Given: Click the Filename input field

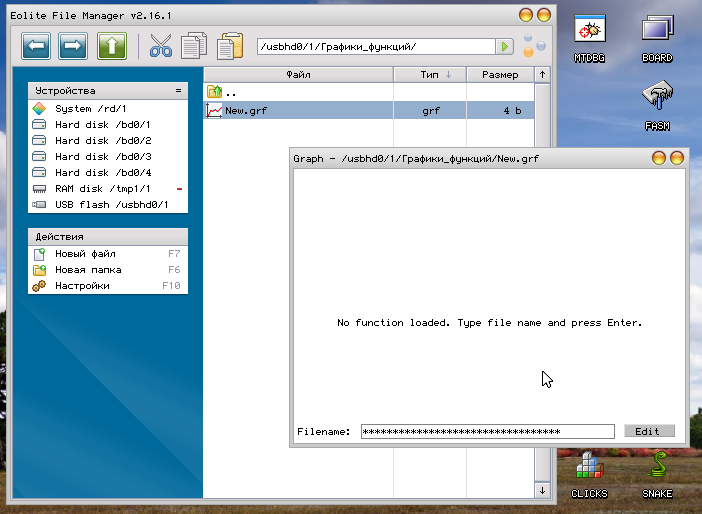Looking at the screenshot, I should (487, 431).
